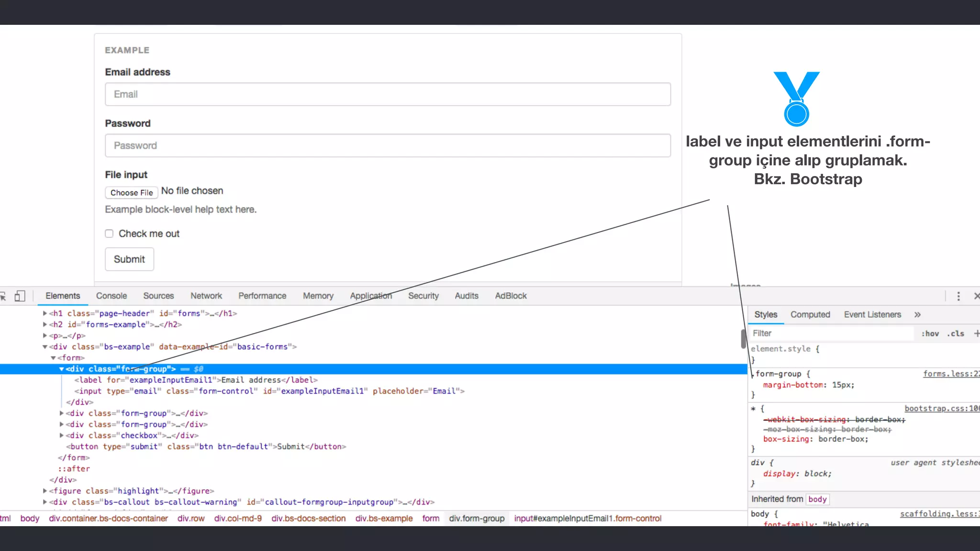980x551 pixels.
Task: Collapse the selected form-group div
Action: coord(61,369)
